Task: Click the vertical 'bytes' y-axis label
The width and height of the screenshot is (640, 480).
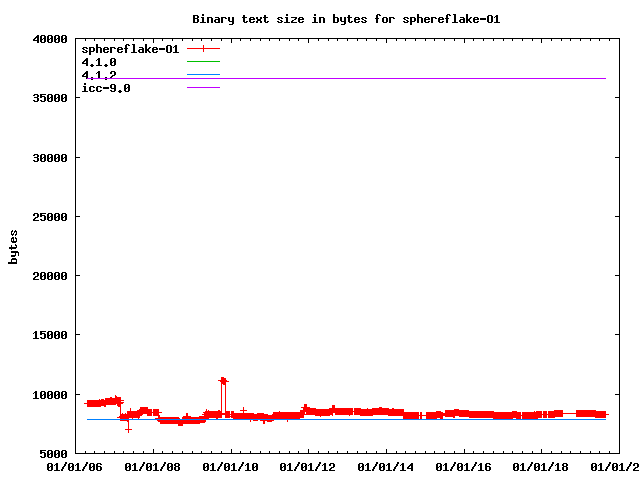Action: pos(14,246)
